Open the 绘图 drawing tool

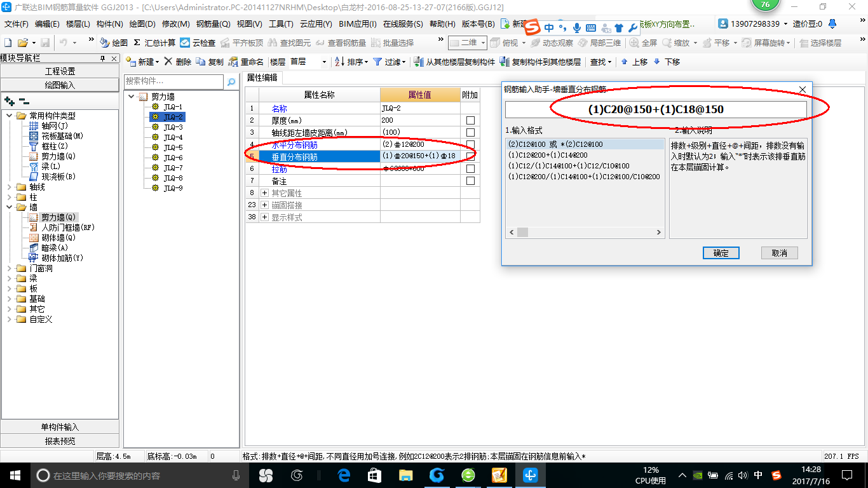point(114,43)
